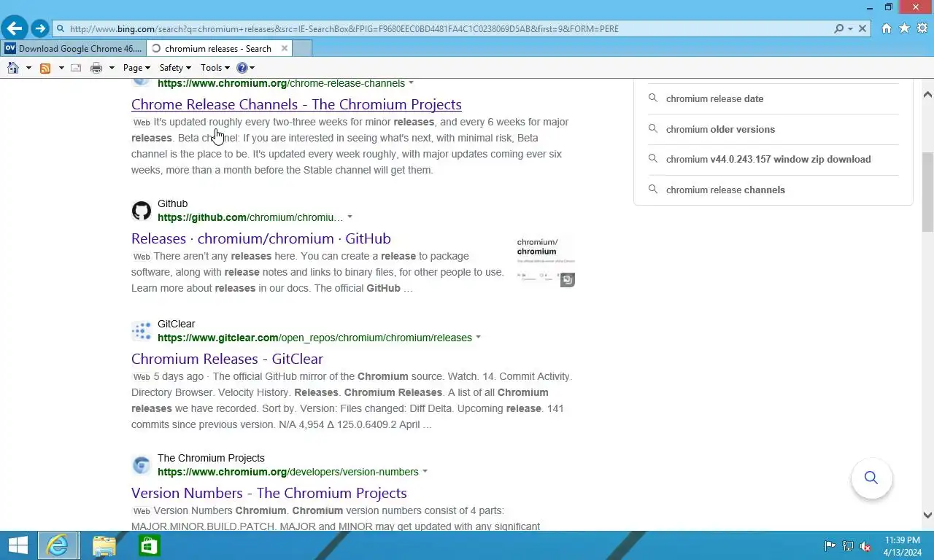Go back using the IE back arrow
Image resolution: width=934 pixels, height=560 pixels.
(15, 28)
